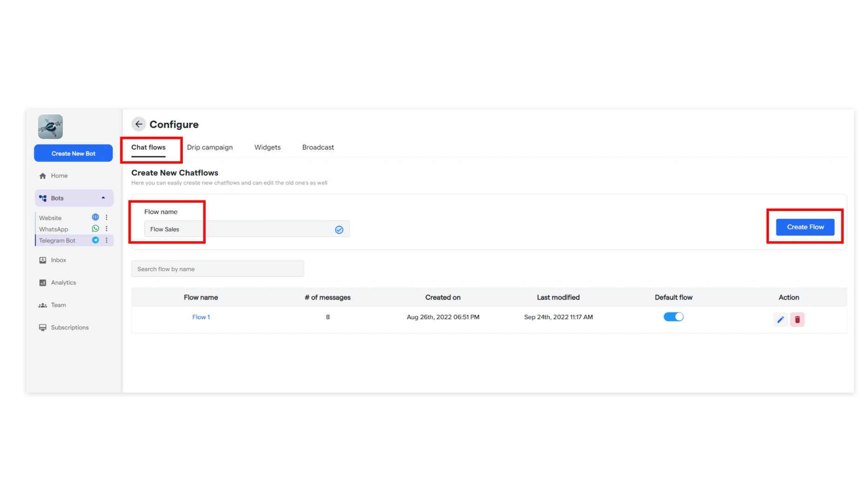
Task: Open the Telegram Bot three-dot menu
Action: (107, 240)
